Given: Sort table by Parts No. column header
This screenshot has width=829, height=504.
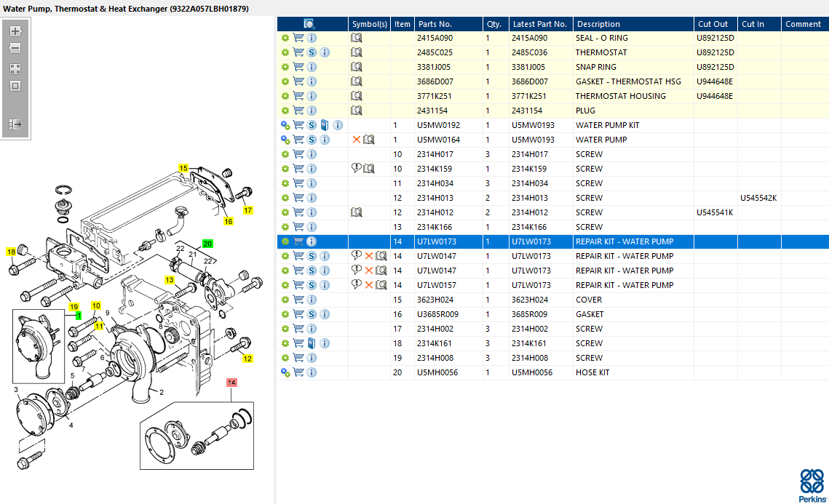Looking at the screenshot, I should click(435, 24).
